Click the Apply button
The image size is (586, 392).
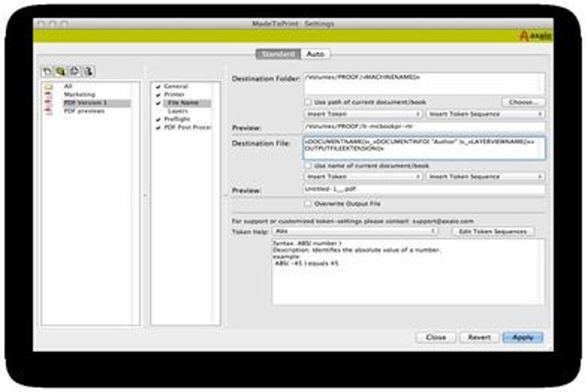click(523, 338)
